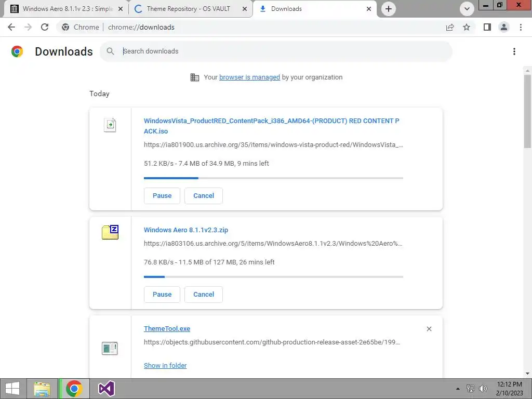Select the Downloads tab

click(x=314, y=9)
